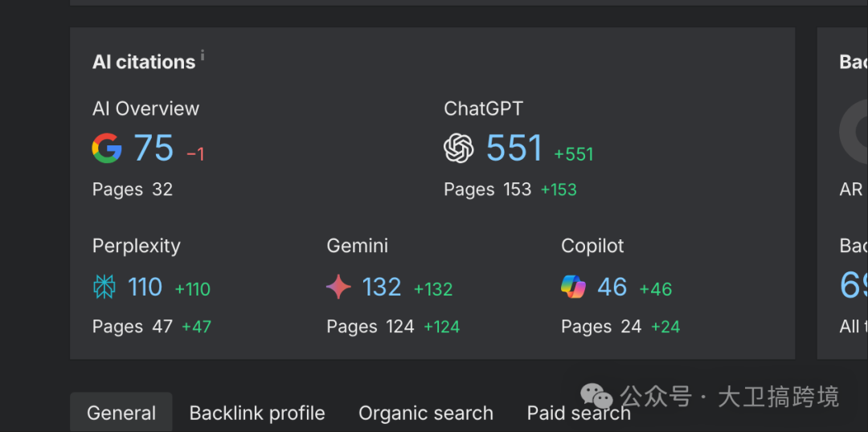Open Gemini citations count 132
This screenshot has height=432, width=868.
pyautogui.click(x=381, y=287)
